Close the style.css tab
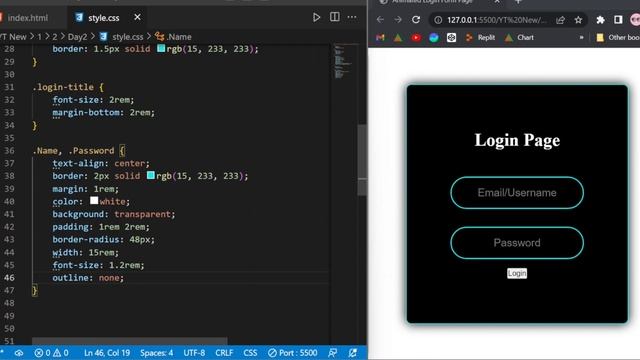This screenshot has height=360, width=640. click(137, 17)
